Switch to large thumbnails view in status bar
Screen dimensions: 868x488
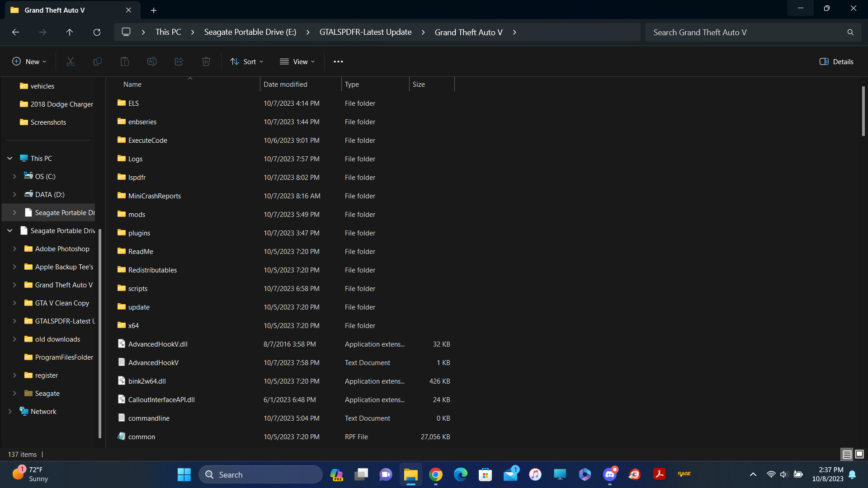pos(859,454)
